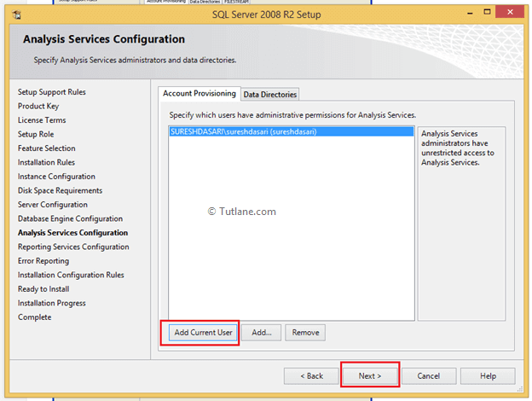Click Installation Progress in step list
Screen dimensions: 532x401
tap(51, 303)
